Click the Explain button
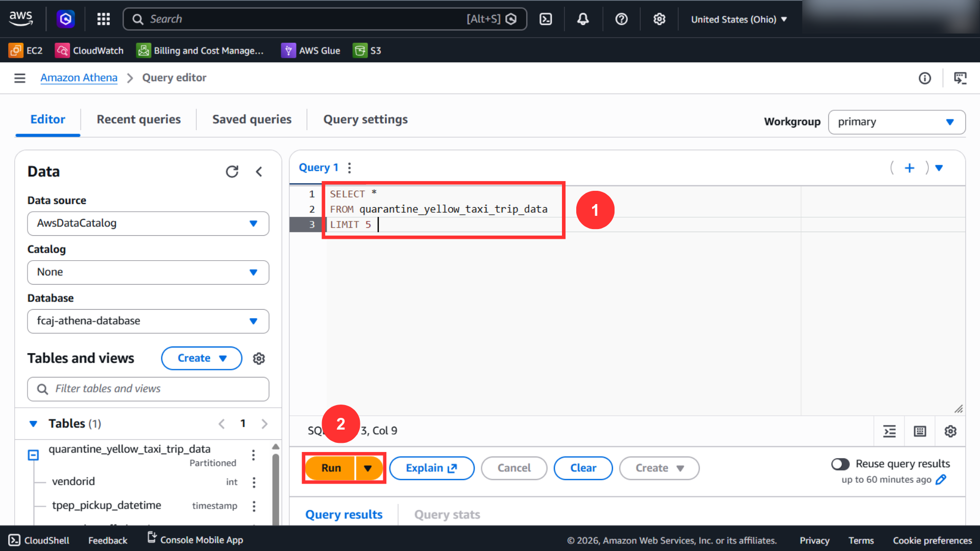The height and width of the screenshot is (551, 980). click(432, 468)
